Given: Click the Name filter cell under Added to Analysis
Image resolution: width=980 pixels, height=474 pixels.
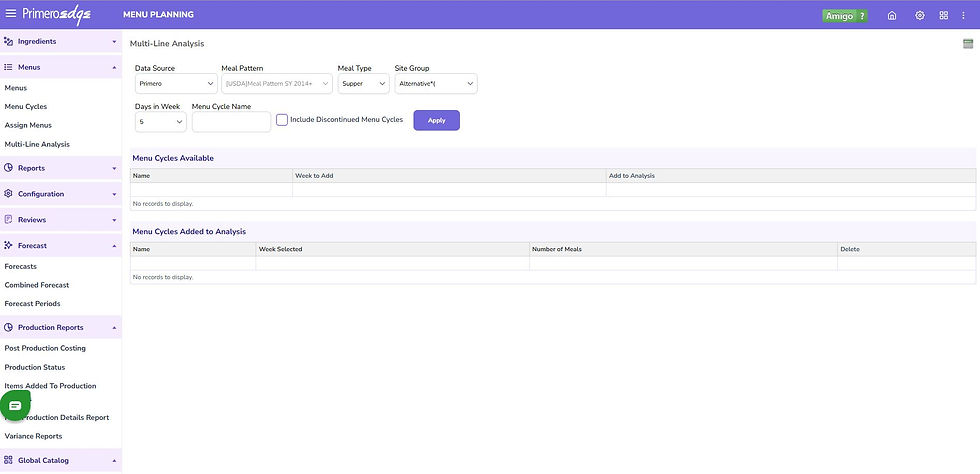Looking at the screenshot, I should pos(193,263).
